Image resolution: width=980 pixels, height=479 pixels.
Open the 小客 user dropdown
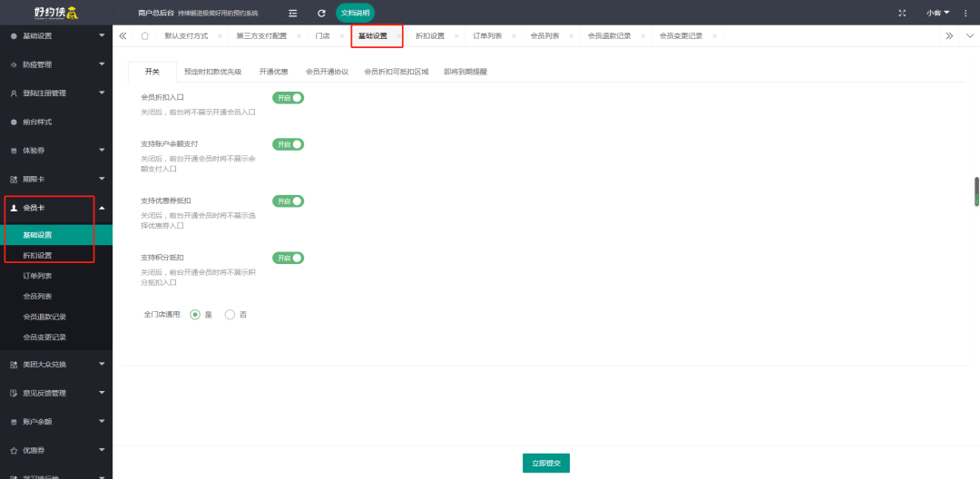pyautogui.click(x=937, y=13)
